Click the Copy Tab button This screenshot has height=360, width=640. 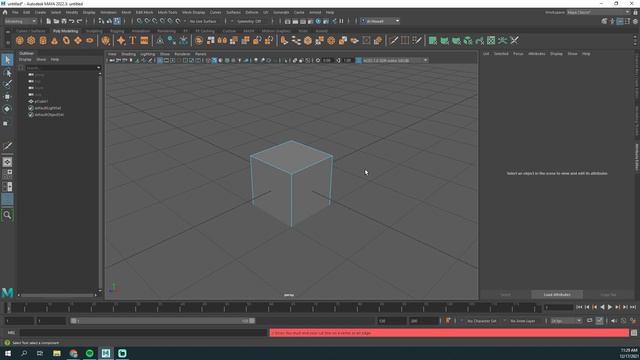pos(608,295)
